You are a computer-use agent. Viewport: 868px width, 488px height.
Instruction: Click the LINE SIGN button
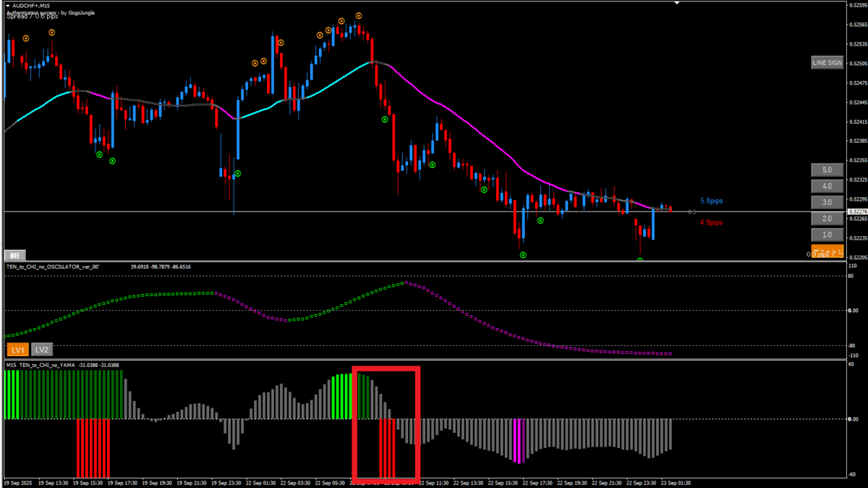(827, 63)
